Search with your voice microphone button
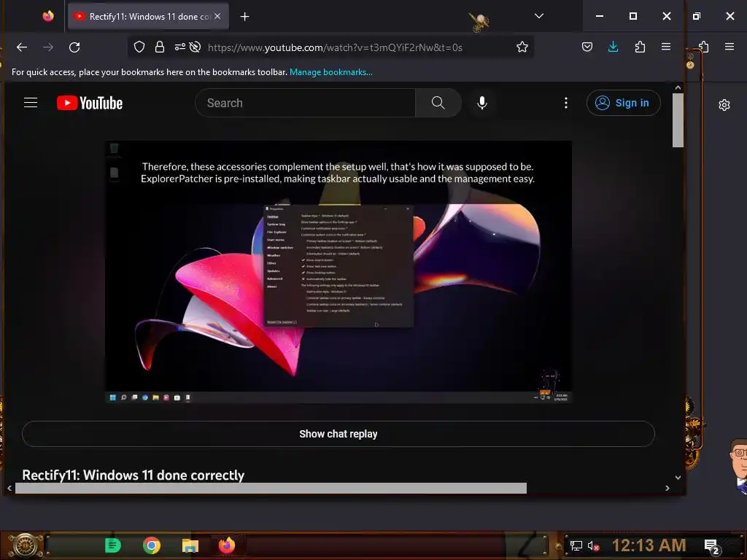 click(x=482, y=103)
